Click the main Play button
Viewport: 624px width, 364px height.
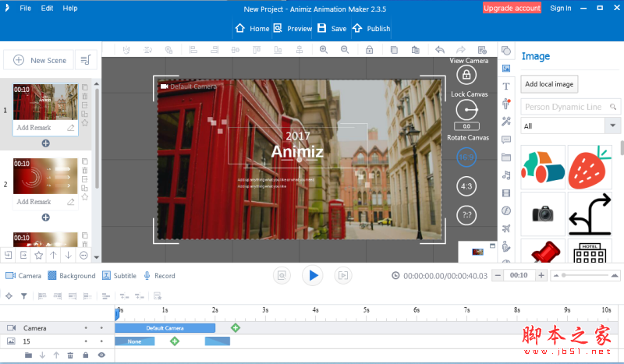(313, 275)
